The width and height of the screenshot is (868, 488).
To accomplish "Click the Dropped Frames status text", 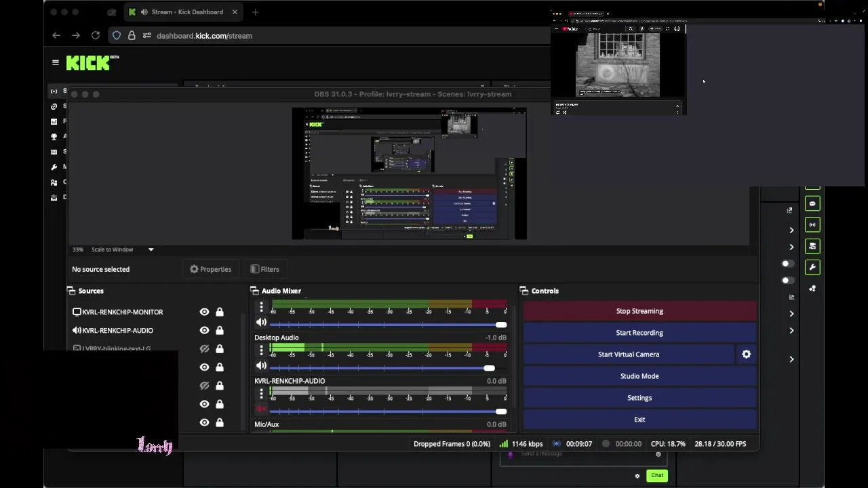I will pyautogui.click(x=452, y=444).
